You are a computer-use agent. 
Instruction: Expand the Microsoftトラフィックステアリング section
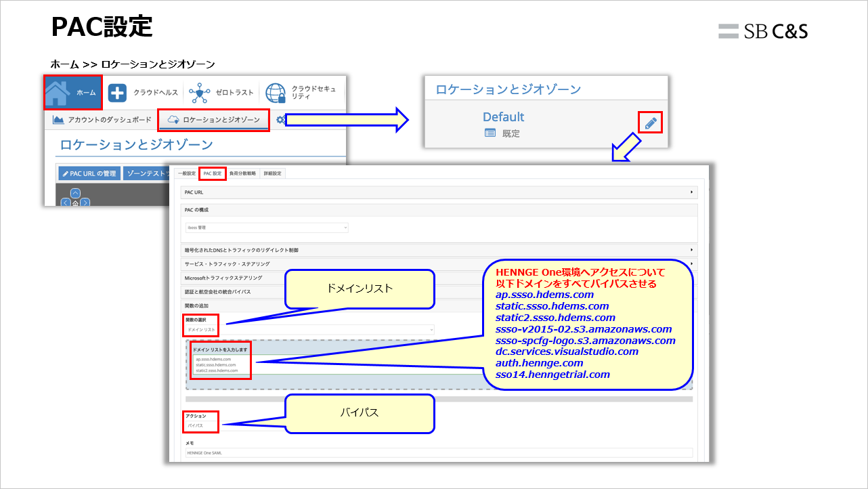click(439, 278)
